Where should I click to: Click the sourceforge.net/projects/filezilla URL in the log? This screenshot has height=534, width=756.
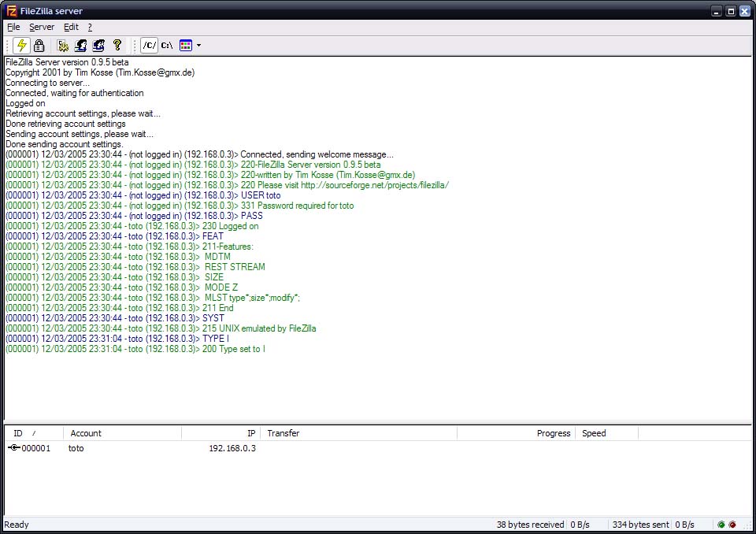coord(375,185)
